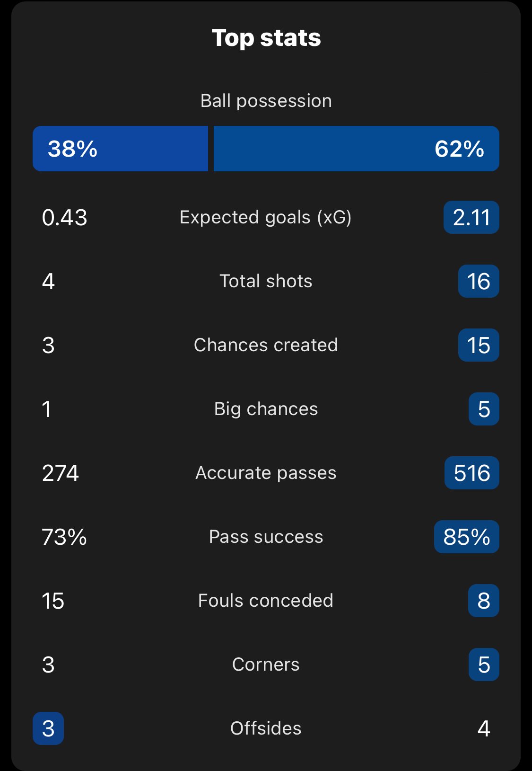Select the 62% possession bar segment
The height and width of the screenshot is (771, 532).
[x=357, y=149]
